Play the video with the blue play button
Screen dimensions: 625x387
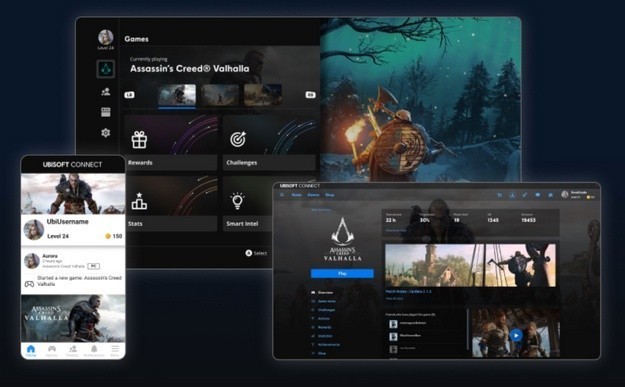(516, 336)
